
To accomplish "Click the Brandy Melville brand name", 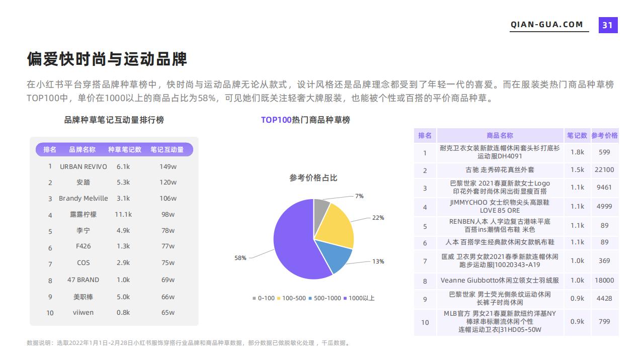I will 84,198.
